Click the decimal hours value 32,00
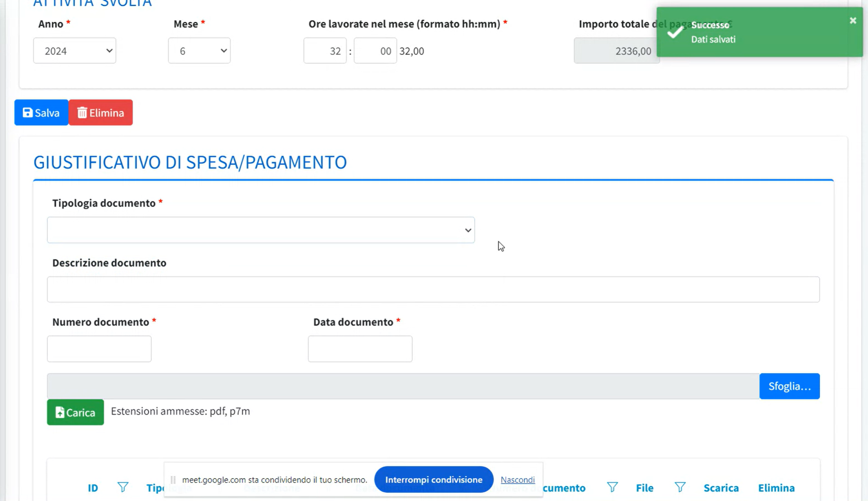 412,51
